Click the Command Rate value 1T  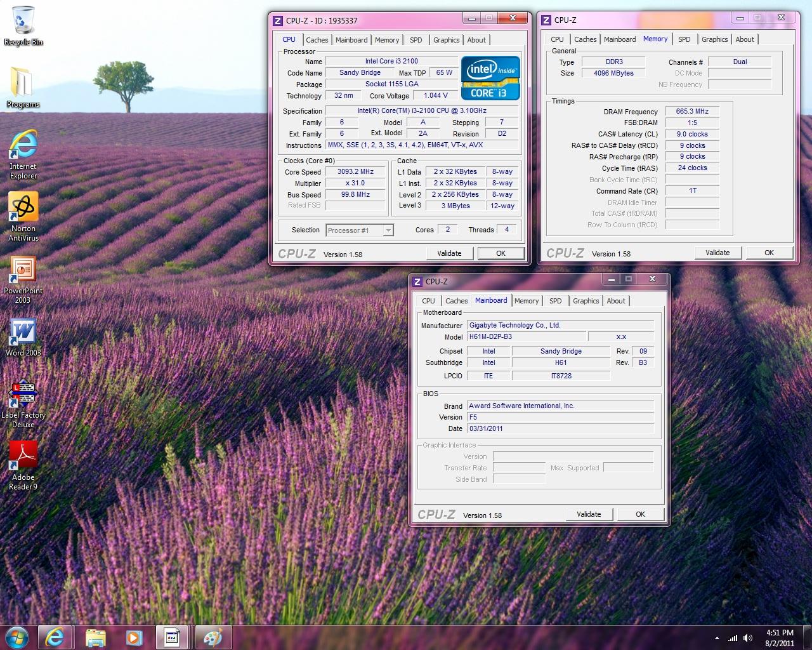(692, 190)
